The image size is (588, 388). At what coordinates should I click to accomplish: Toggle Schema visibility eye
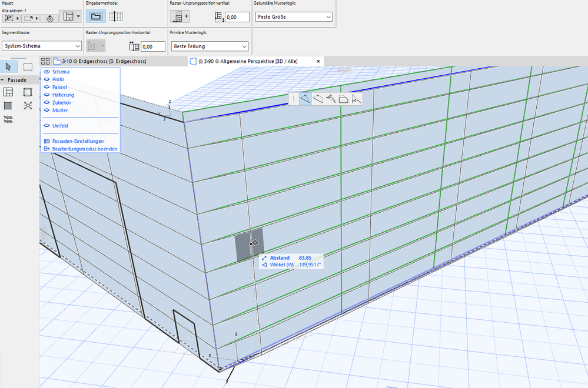tap(46, 72)
